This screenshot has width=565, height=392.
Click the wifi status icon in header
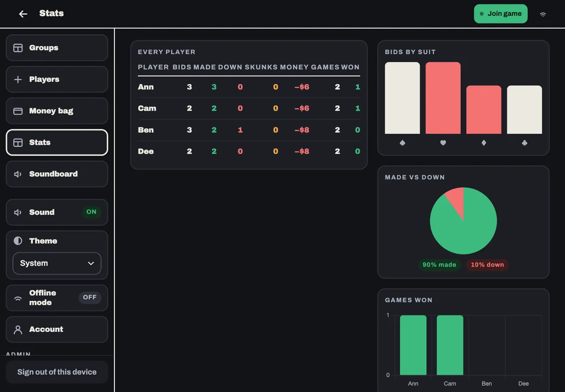(543, 14)
